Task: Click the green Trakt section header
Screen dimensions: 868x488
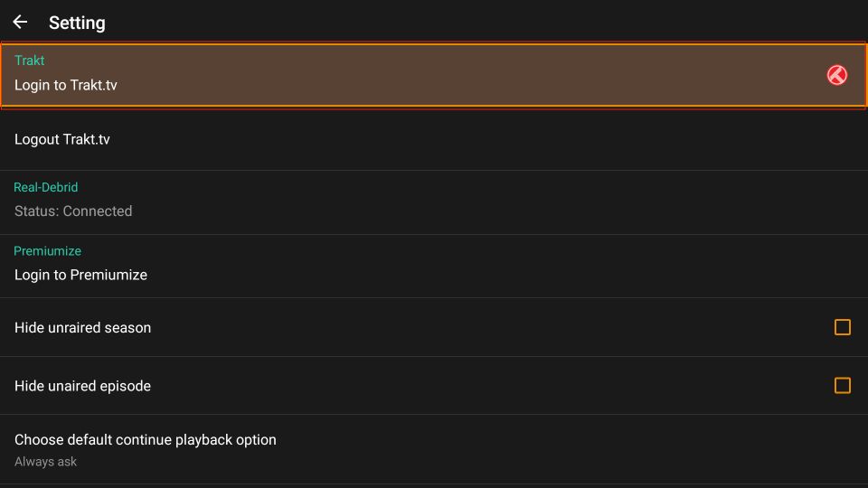Action: click(29, 61)
